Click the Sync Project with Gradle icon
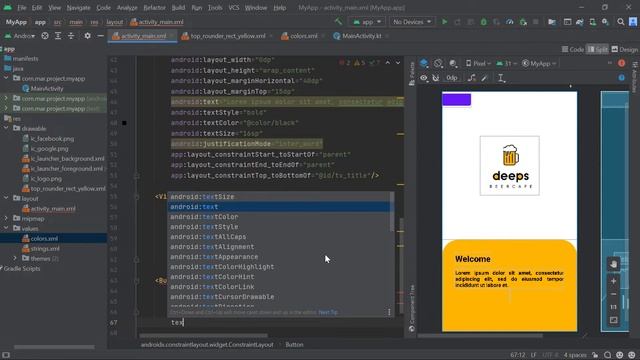This screenshot has height=360, width=640. click(x=580, y=22)
